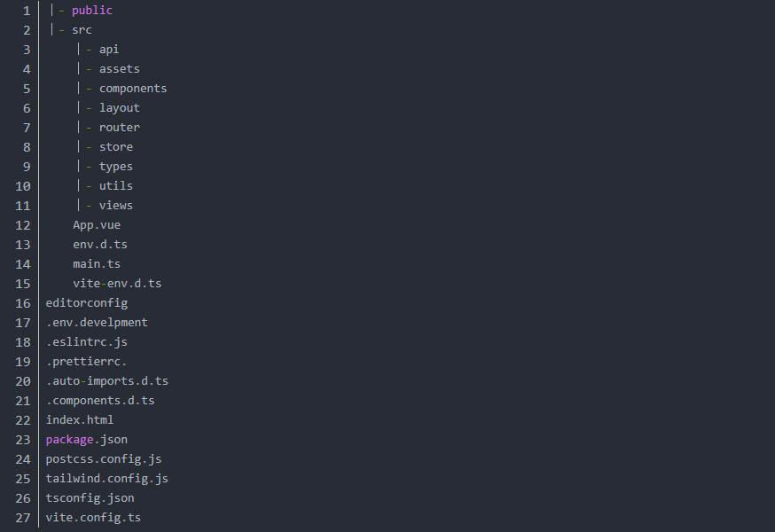Viewport: 775px width, 532px height.
Task: Click the api folder name
Action: click(108, 50)
